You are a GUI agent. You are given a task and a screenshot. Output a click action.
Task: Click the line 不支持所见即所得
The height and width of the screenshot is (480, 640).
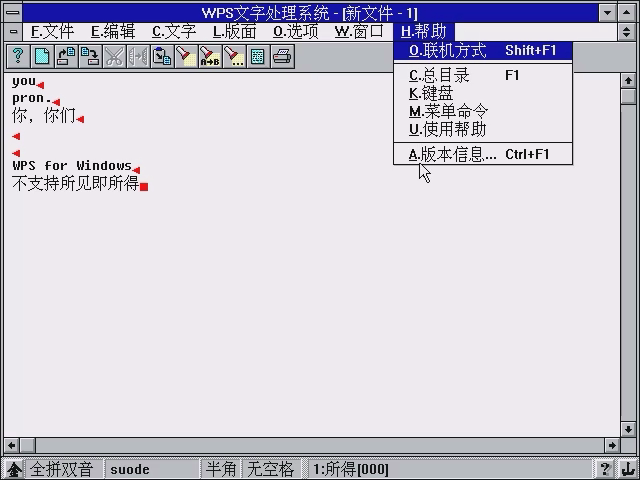click(x=76, y=184)
